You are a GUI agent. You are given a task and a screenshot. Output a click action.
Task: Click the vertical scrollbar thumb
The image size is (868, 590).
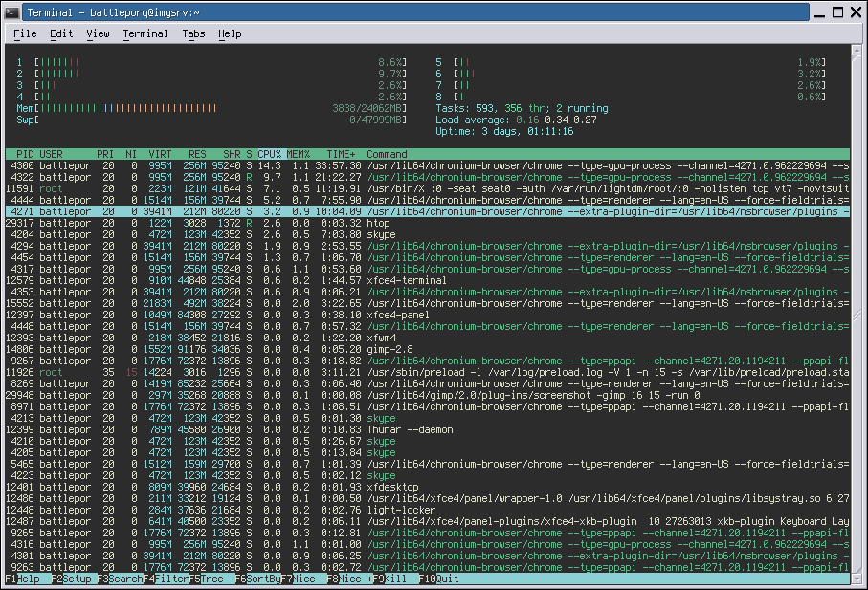(857, 315)
